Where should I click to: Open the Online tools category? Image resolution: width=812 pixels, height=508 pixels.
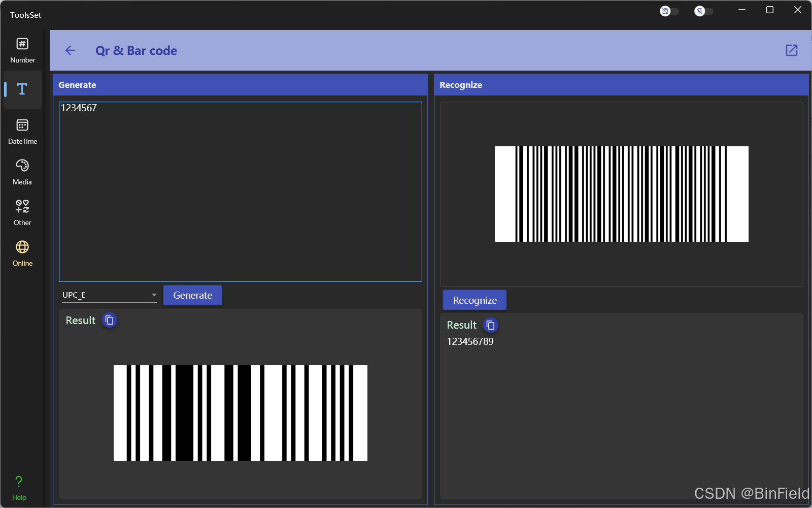(22, 253)
